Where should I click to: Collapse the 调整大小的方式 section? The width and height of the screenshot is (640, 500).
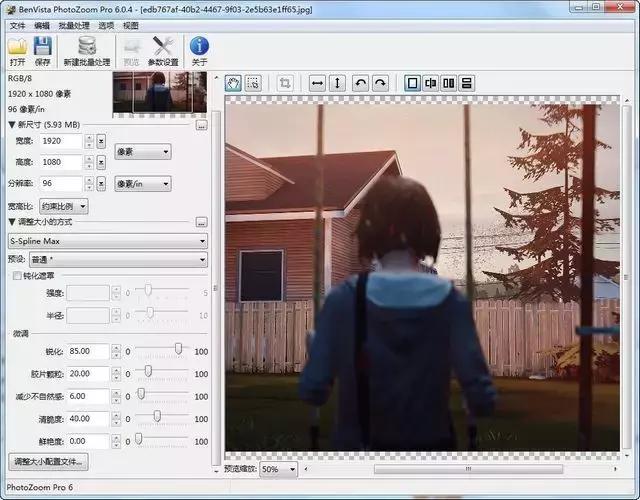12,222
